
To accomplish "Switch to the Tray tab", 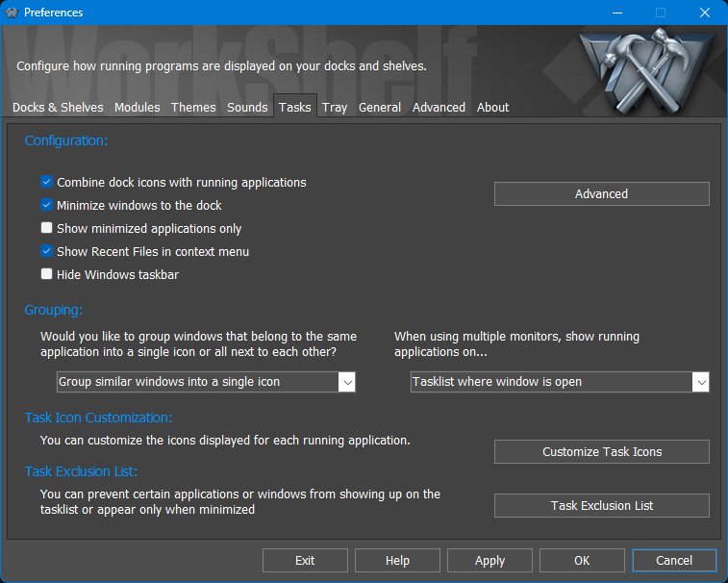I will click(335, 108).
